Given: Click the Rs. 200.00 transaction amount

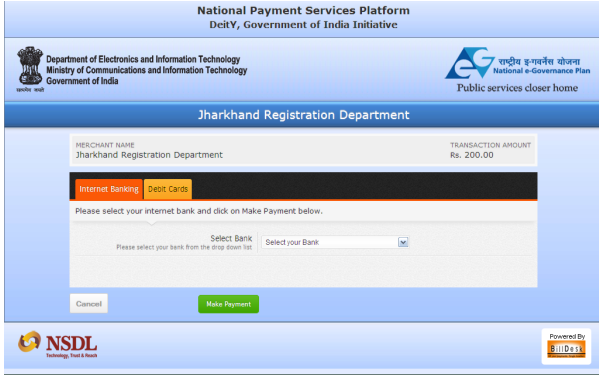Looking at the screenshot, I should pyautogui.click(x=472, y=155).
